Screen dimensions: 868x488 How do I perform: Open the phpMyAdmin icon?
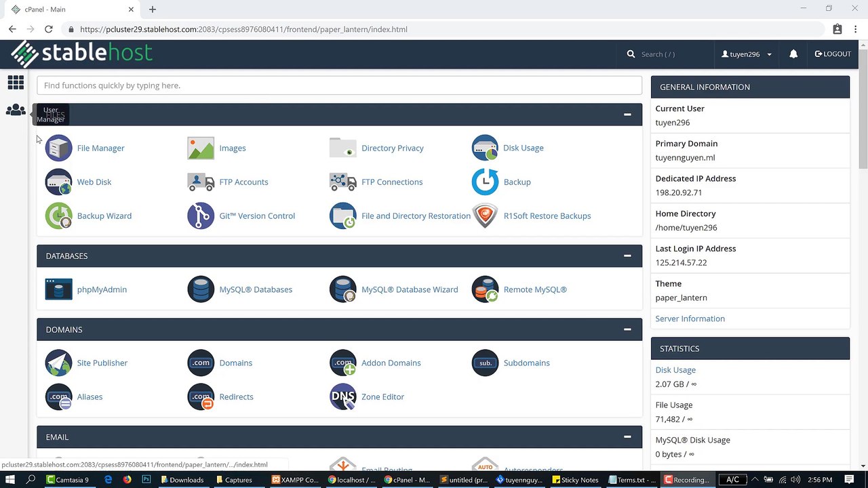58,289
